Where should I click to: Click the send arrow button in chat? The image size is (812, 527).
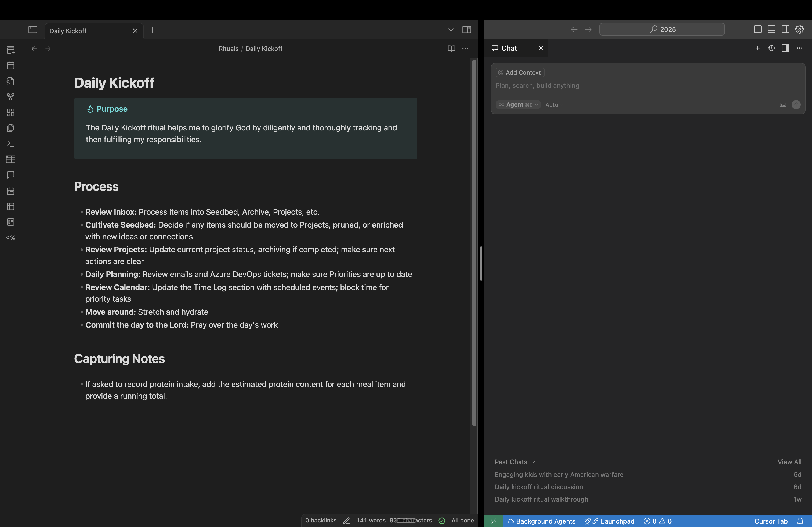[796, 105]
